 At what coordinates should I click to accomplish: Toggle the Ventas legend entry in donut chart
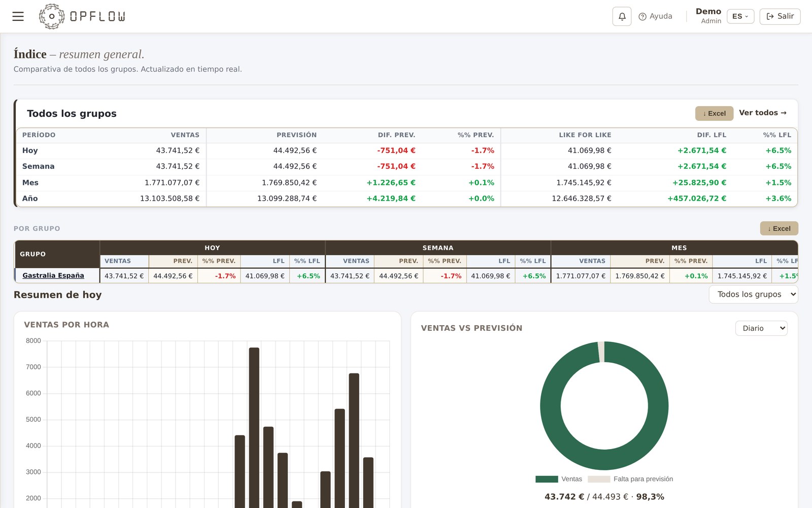[559, 479]
